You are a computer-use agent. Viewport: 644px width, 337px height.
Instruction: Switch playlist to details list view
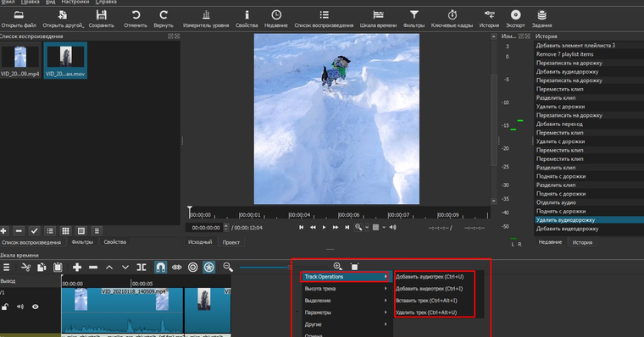50,231
